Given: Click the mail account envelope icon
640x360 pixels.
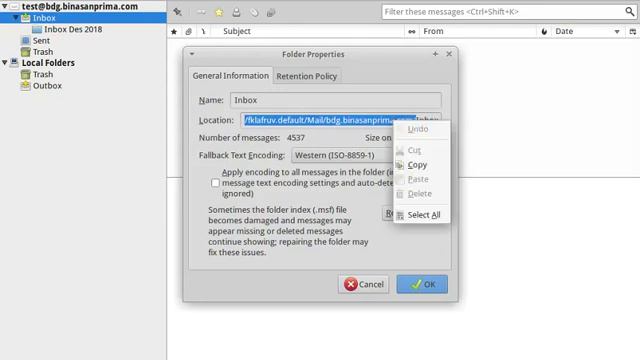Looking at the screenshot, I should tap(14, 6).
